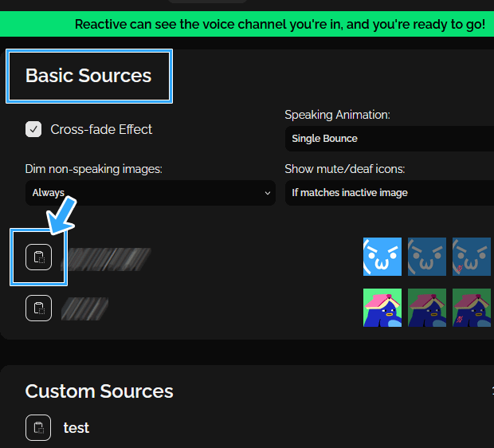Click the dimmed pink-roof house character image

[x=427, y=308]
